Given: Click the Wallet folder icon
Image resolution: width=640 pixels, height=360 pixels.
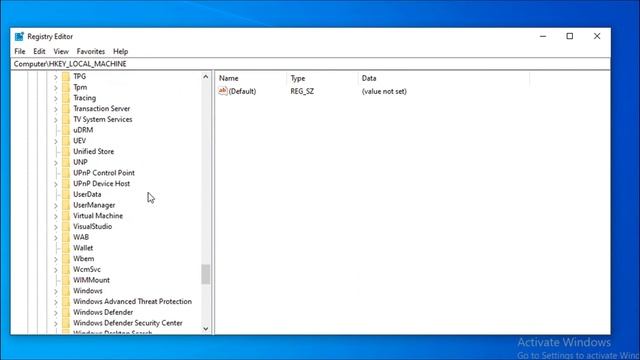Looking at the screenshot, I should (66, 248).
